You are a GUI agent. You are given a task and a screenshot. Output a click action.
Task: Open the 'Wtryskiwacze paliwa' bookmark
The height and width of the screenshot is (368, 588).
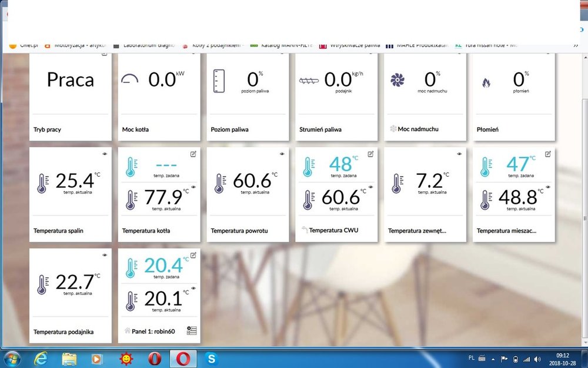[x=350, y=45]
